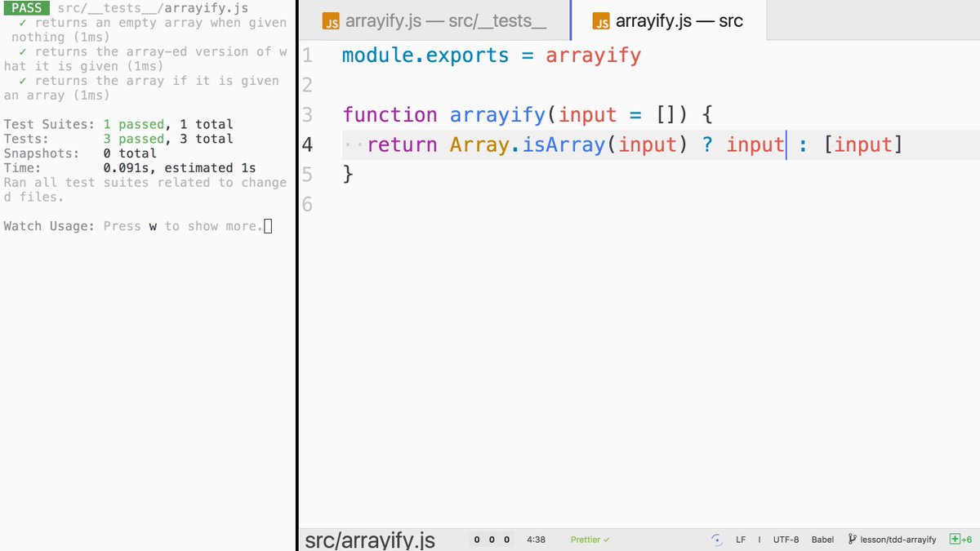This screenshot has height=551, width=980.
Task: Click the 'returns the array if' test result
Action: pyautogui.click(x=142, y=88)
